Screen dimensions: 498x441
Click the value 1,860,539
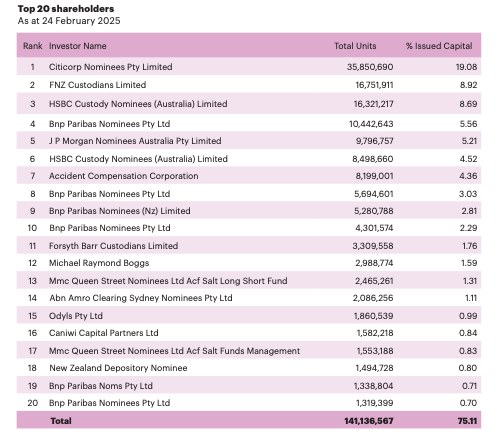[x=373, y=316]
